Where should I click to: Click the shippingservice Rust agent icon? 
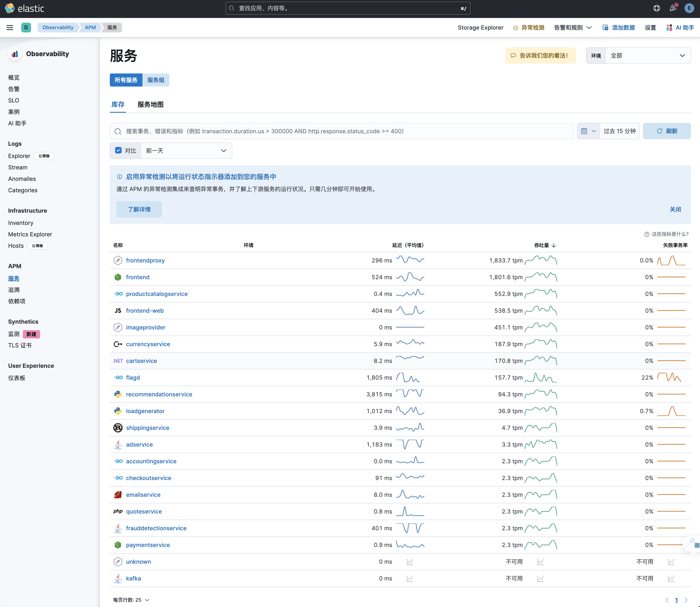click(118, 428)
